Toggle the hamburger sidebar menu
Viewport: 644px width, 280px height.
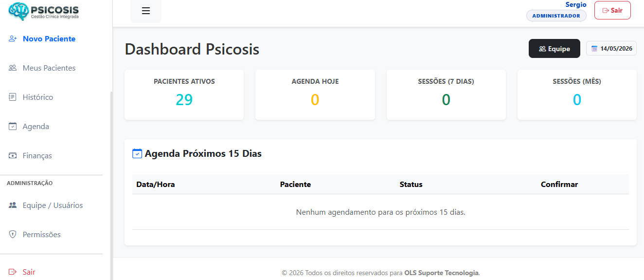click(146, 11)
